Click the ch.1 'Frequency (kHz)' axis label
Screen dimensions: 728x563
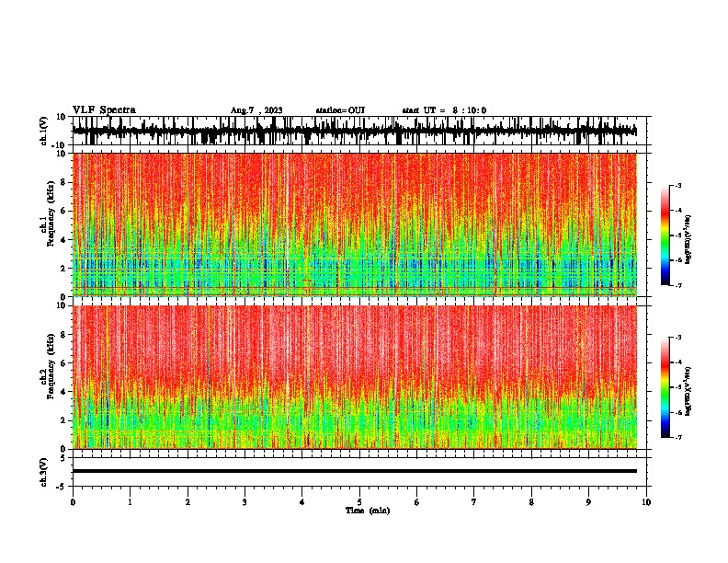pos(51,213)
